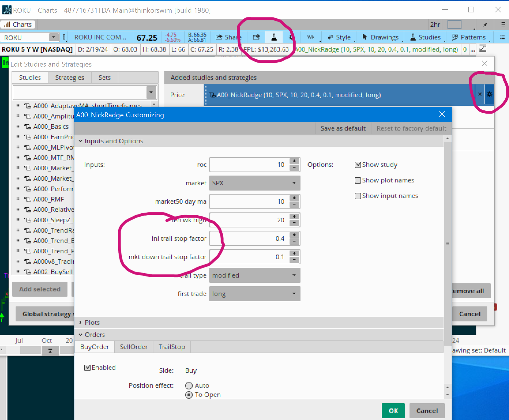Enable Show input names checkbox
The height and width of the screenshot is (420, 509).
click(x=358, y=196)
